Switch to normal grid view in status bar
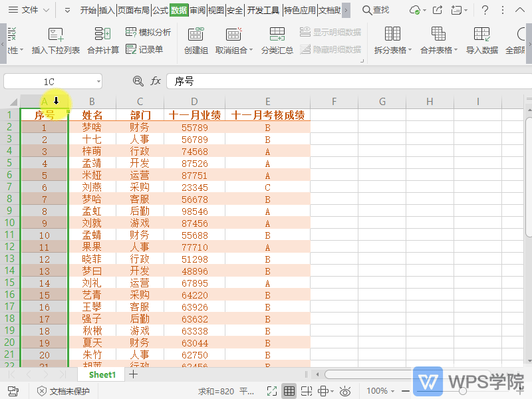Viewport: 532px width, 399px height. click(x=289, y=391)
